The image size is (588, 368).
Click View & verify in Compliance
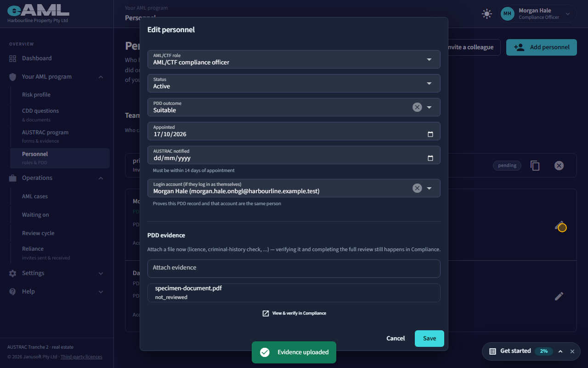pos(294,313)
